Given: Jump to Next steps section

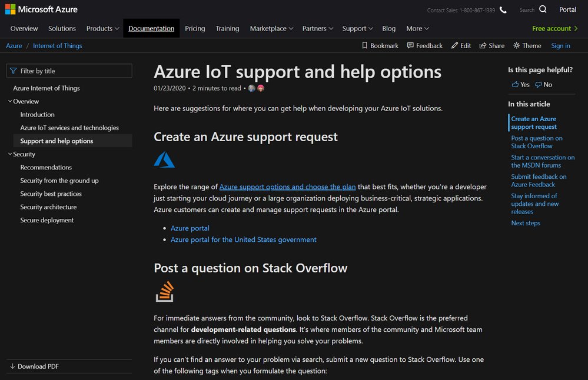Looking at the screenshot, I should coord(526,223).
